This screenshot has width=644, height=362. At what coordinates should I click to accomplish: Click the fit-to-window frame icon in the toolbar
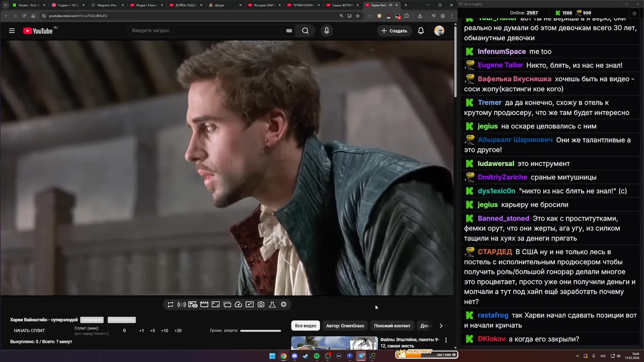tap(215, 305)
